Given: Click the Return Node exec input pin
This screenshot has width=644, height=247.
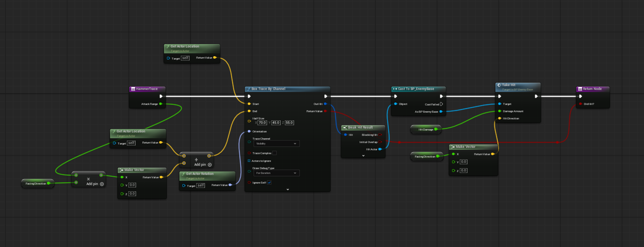Looking at the screenshot, I should point(581,96).
